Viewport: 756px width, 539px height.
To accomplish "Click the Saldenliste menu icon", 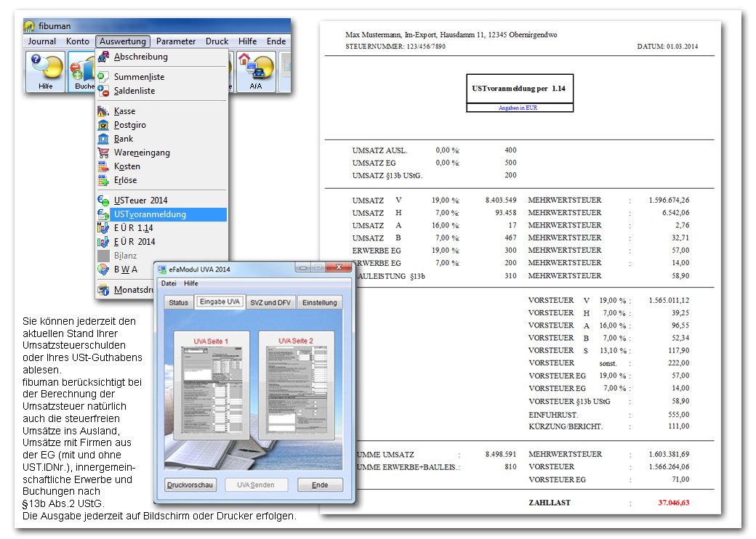I will pyautogui.click(x=103, y=91).
